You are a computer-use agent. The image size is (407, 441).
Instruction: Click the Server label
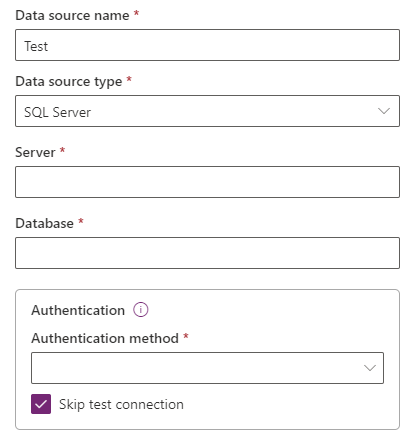point(35,152)
